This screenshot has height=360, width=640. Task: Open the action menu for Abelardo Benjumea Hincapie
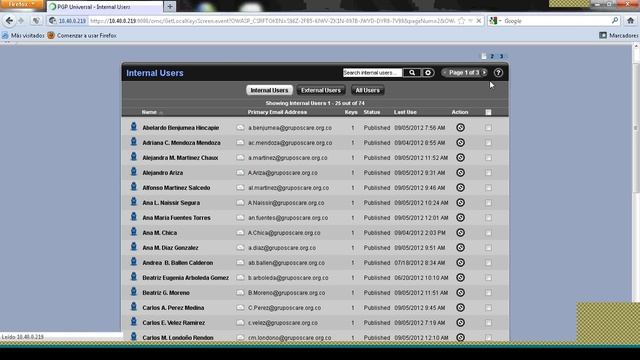[x=460, y=128]
